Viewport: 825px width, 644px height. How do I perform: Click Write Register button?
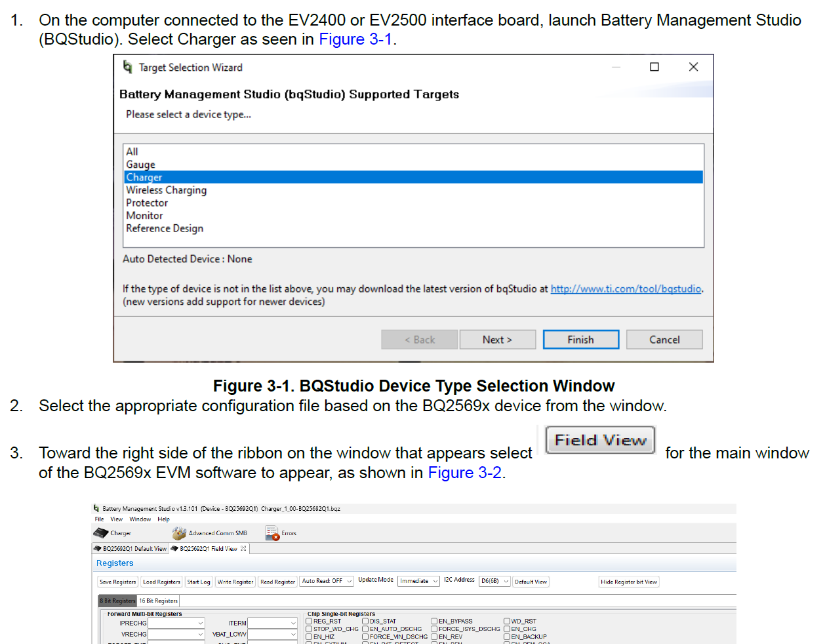click(235, 582)
